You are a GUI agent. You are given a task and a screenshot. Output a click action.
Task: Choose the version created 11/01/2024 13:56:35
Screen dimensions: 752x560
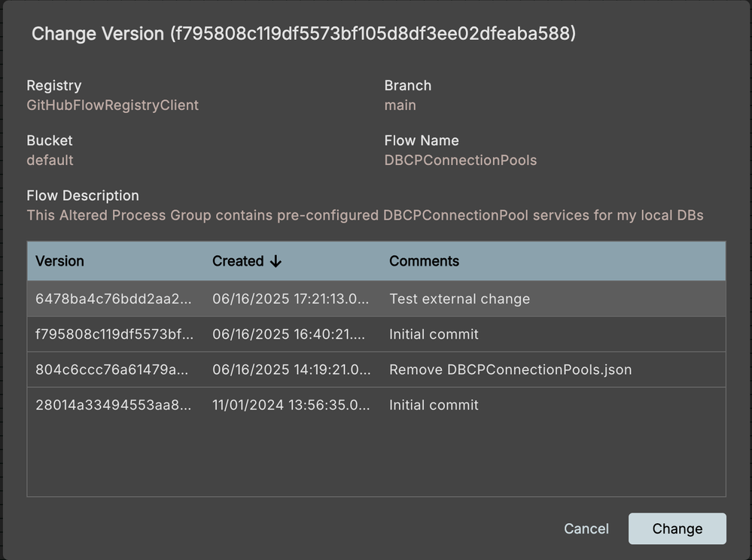tap(291, 405)
